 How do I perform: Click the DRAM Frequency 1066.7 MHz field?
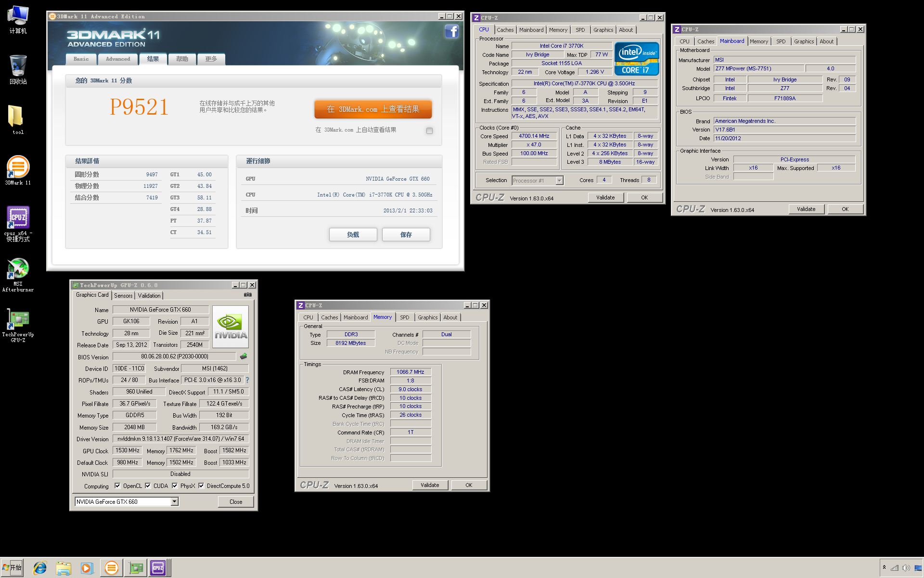411,372
